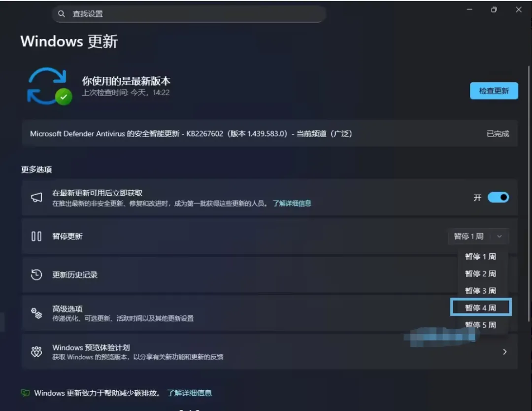532x411 pixels.
Task: Open 了解详细信息 link about carbon emissions
Action: pos(189,393)
